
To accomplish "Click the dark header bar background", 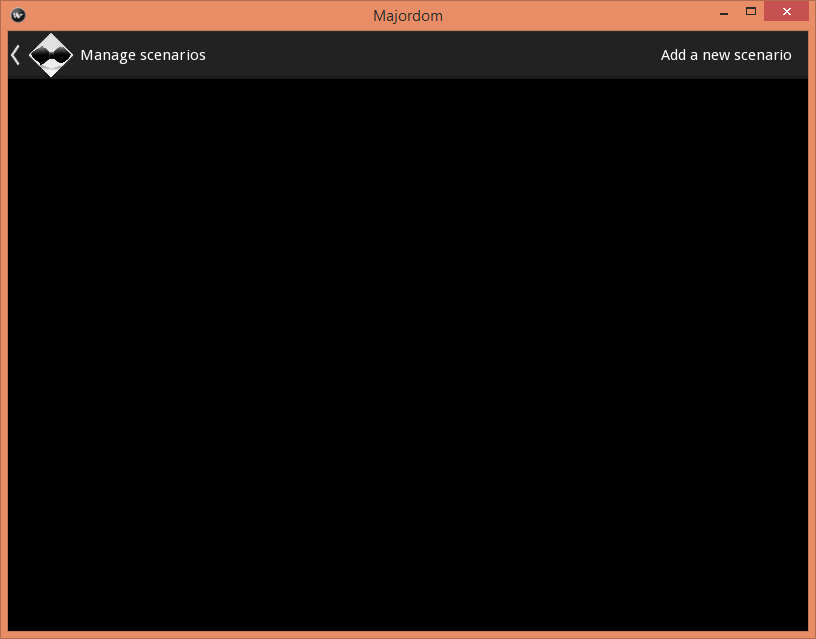I will point(400,55).
